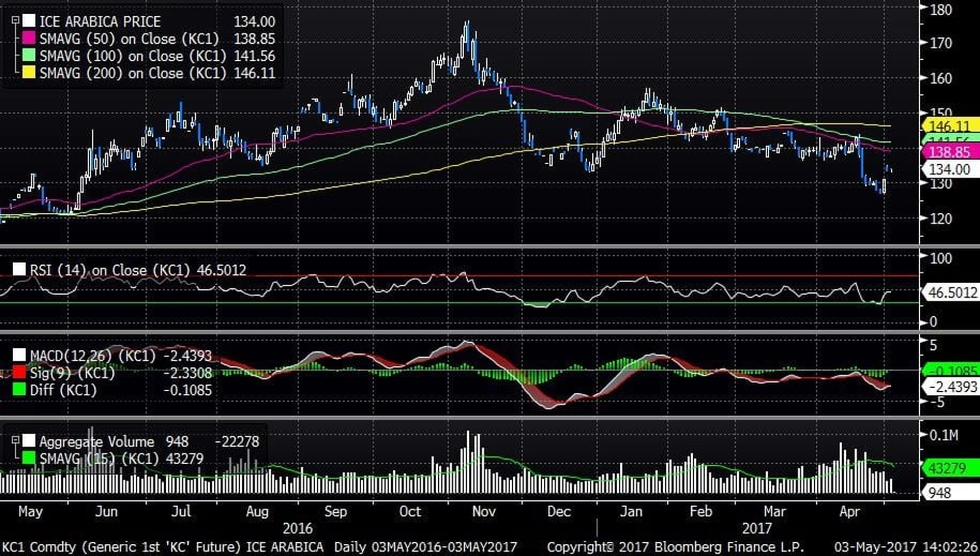Screen dimensions: 980x556
Task: Click the yellow 146.11 price axis label
Action: coord(951,126)
